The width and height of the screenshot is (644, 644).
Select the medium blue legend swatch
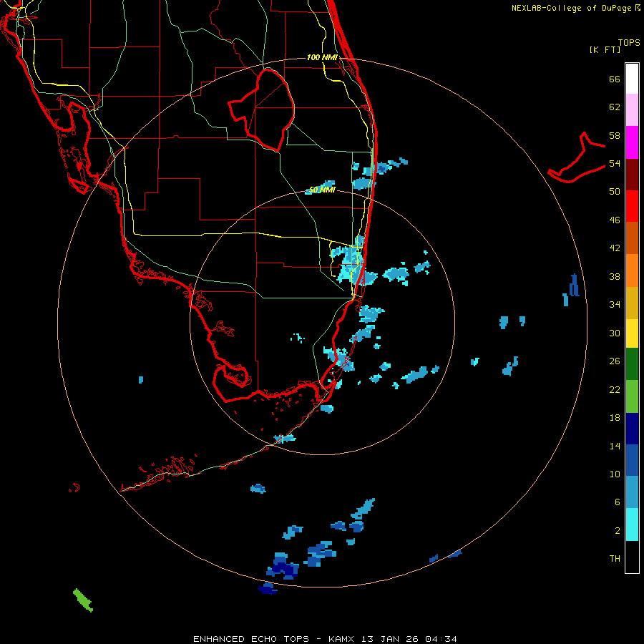(632, 460)
